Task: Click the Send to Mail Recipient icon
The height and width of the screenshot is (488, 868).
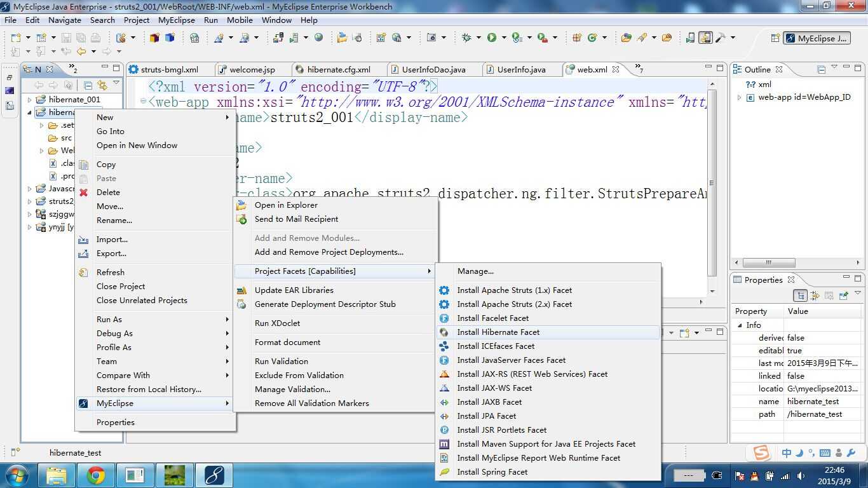Action: [241, 219]
